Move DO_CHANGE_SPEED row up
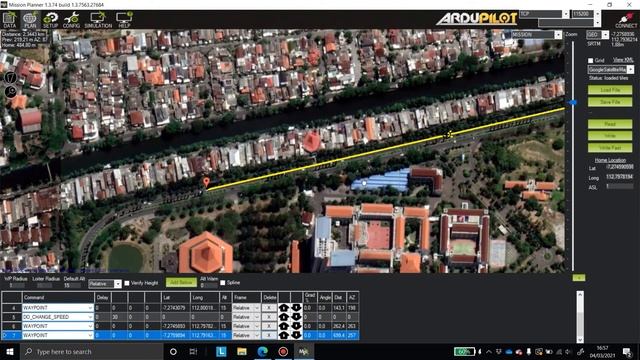This screenshot has width=640, height=360. [284, 317]
